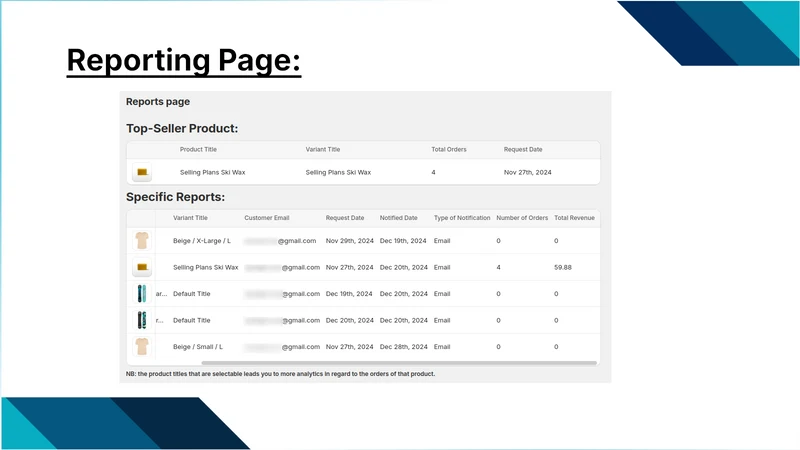Click the snowboard thumbnail for Dec 19th request
800x450 pixels.
[x=142, y=293]
